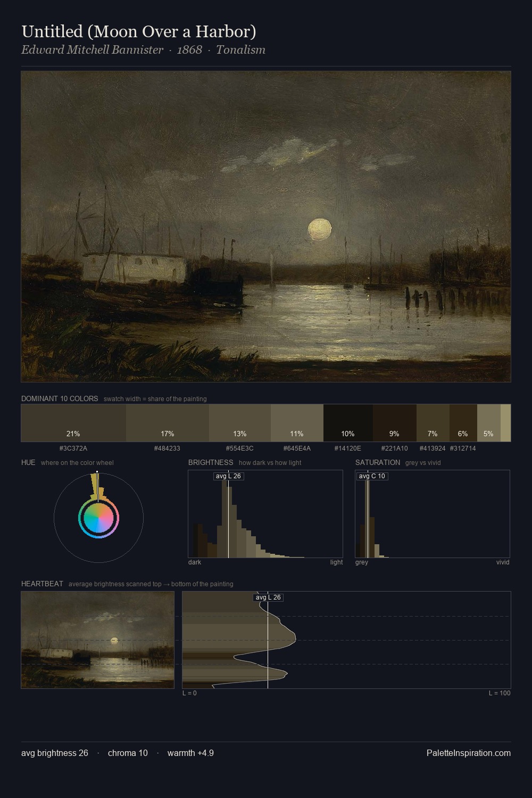Click 'swatch width = share of the painting' caption
This screenshot has height=798, width=532.
(155, 399)
